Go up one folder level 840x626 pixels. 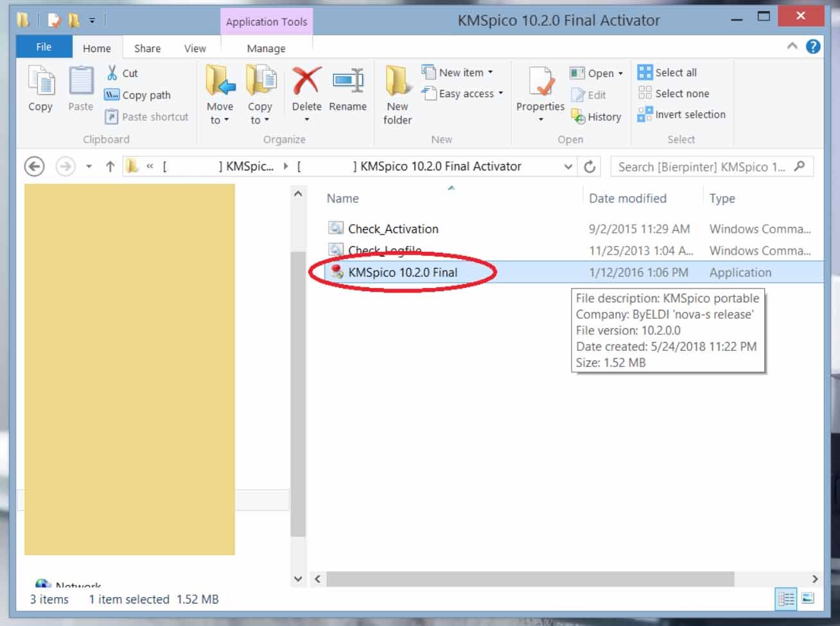(110, 166)
